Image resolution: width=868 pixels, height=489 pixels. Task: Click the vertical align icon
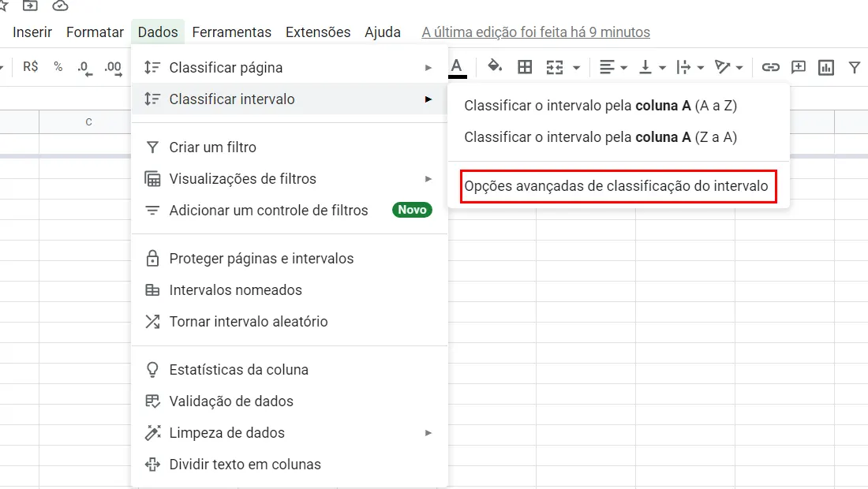[645, 68]
